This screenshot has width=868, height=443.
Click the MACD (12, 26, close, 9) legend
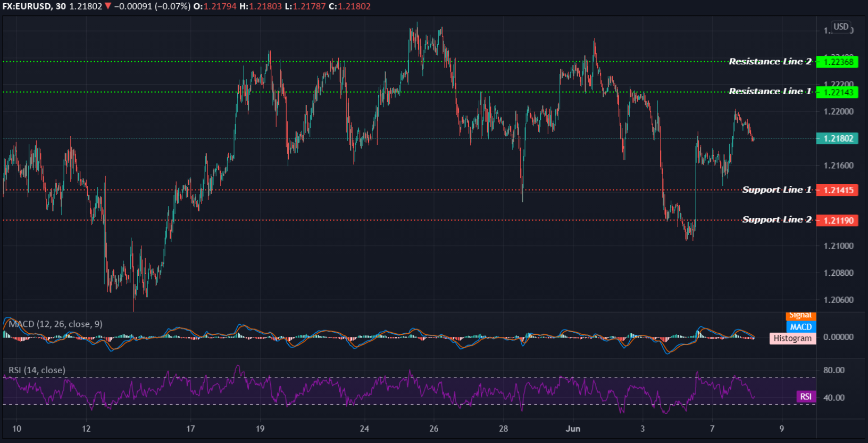tap(55, 324)
